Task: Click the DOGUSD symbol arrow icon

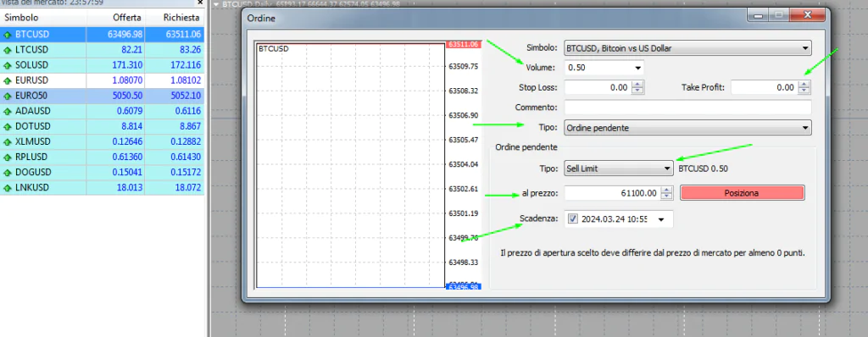Action: pos(7,172)
